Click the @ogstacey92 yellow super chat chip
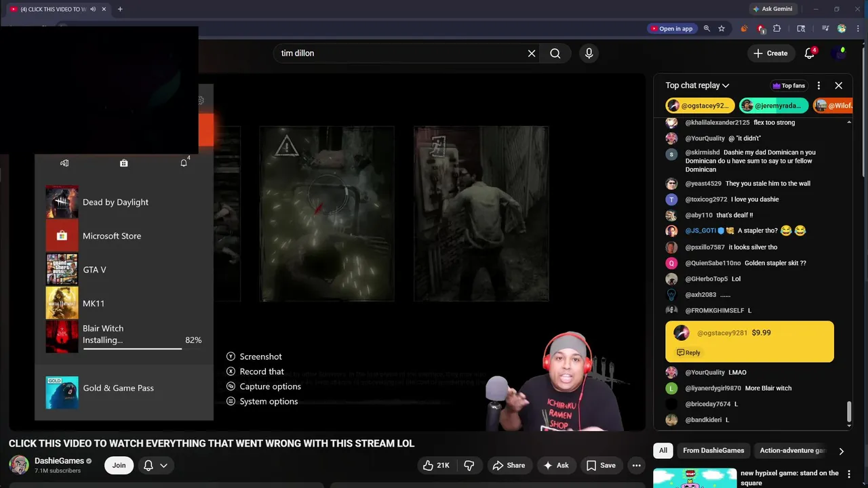The image size is (868, 488). pyautogui.click(x=701, y=106)
